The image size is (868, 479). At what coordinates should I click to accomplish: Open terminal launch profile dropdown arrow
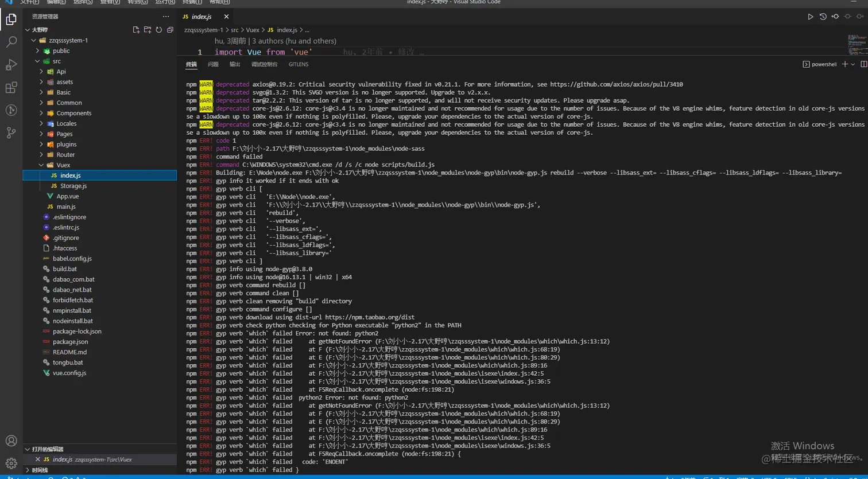tap(853, 64)
